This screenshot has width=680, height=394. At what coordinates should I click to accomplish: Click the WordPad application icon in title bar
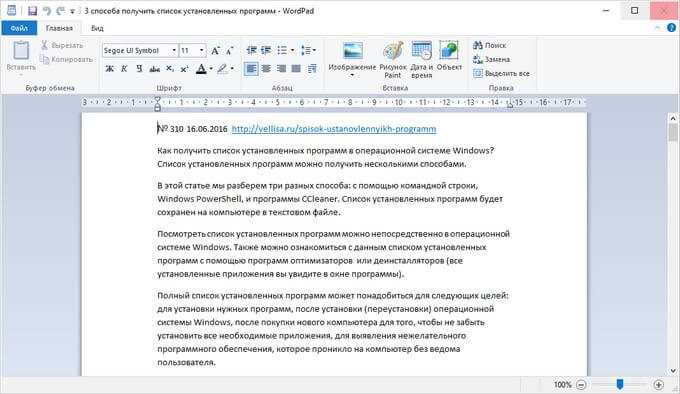point(12,11)
